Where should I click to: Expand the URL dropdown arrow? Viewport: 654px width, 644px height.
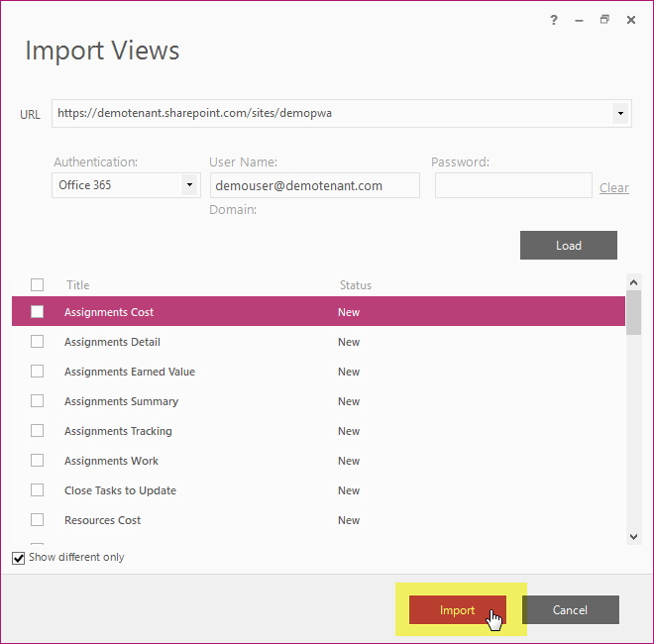pyautogui.click(x=620, y=114)
